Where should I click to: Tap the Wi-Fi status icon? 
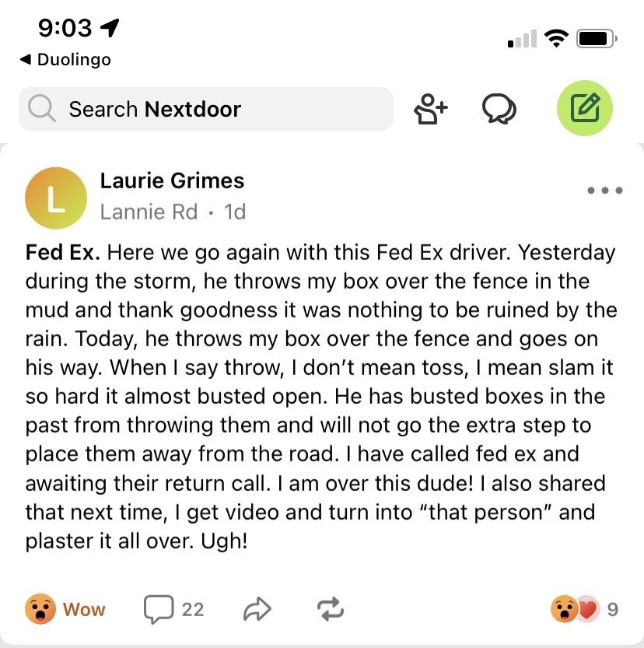556,37
